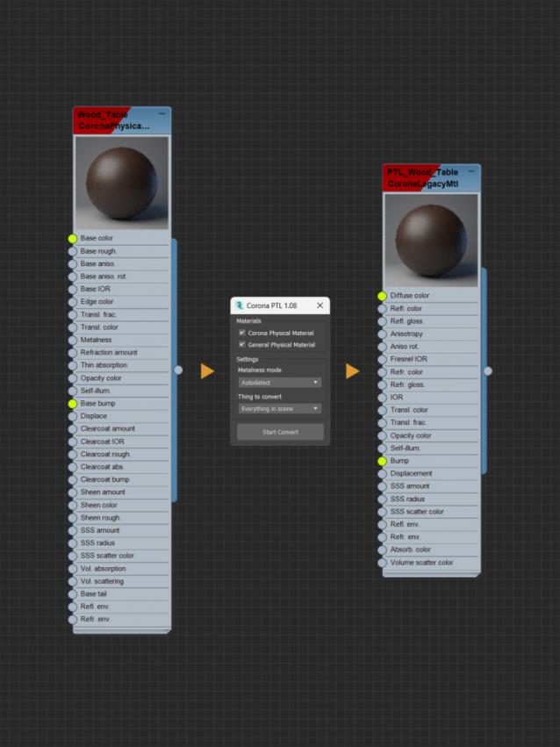Click the Base color input socket

(x=73, y=239)
